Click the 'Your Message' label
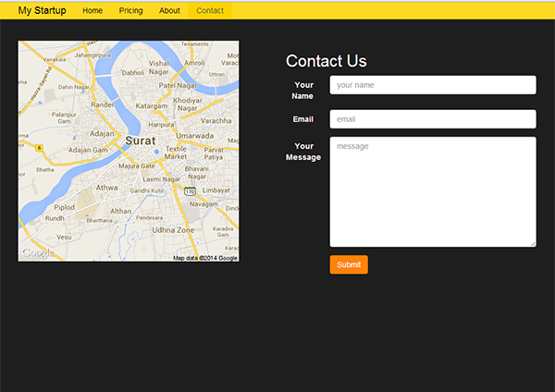 tap(303, 152)
